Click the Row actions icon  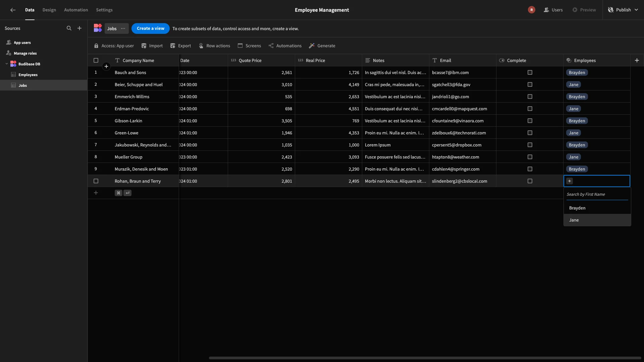(x=201, y=46)
